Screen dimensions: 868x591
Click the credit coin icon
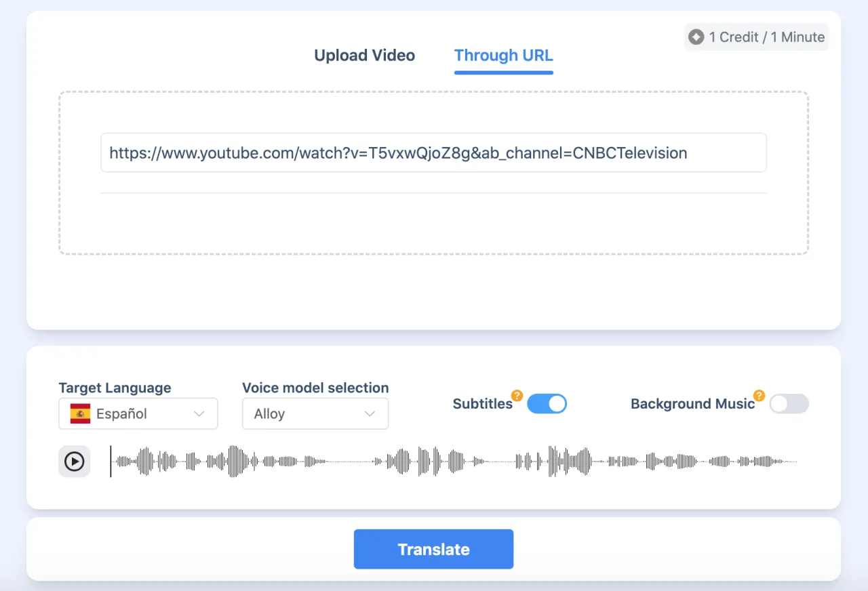tap(696, 37)
